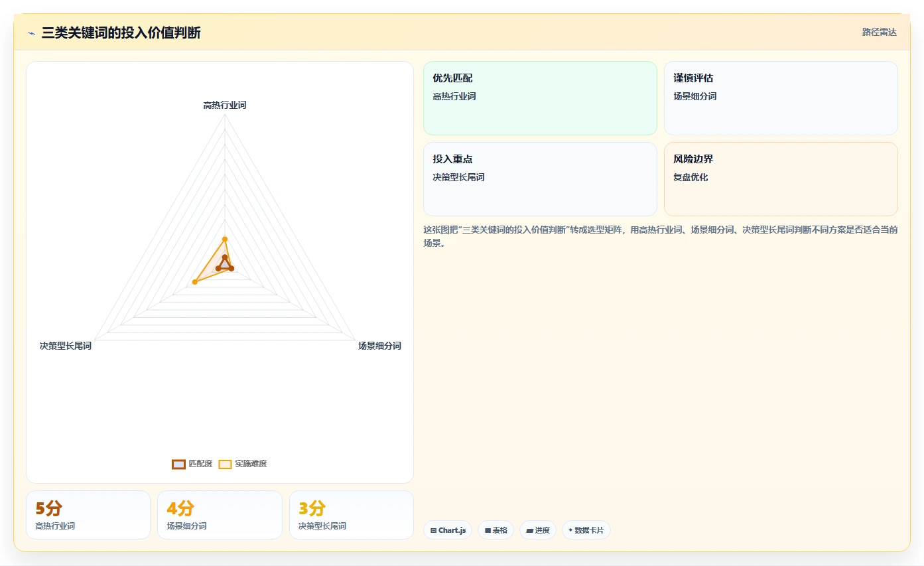
Task: Click the 4分 场景细分词 score card
Action: 220,515
